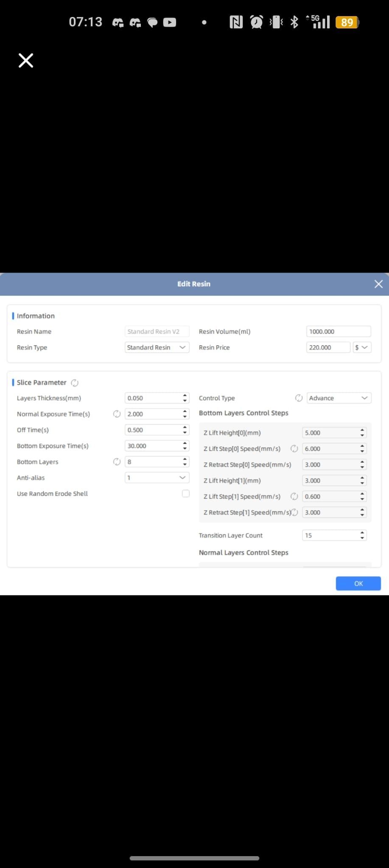The height and width of the screenshot is (868, 389).
Task: Enable Use Random Erode Shell checkbox
Action: coord(186,493)
